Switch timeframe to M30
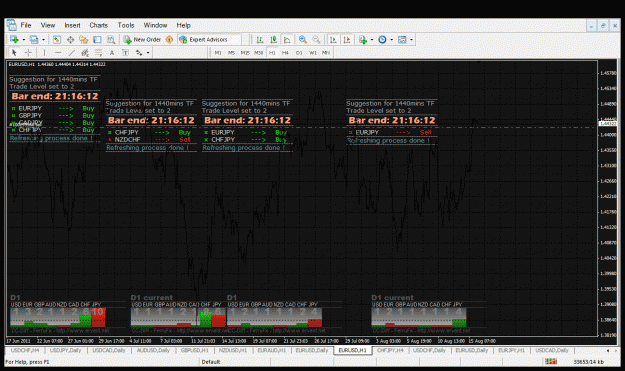 coord(259,53)
